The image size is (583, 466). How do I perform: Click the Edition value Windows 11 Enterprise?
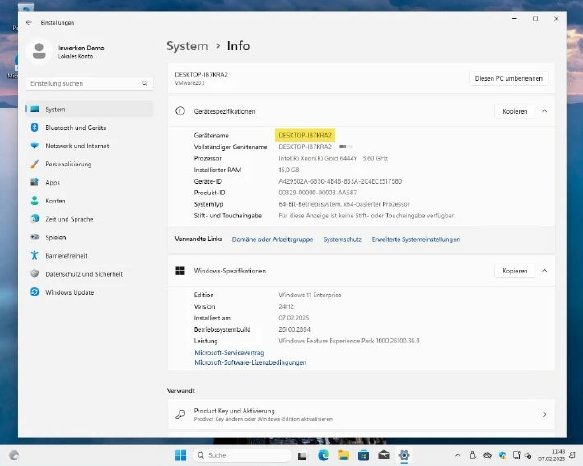(310, 295)
